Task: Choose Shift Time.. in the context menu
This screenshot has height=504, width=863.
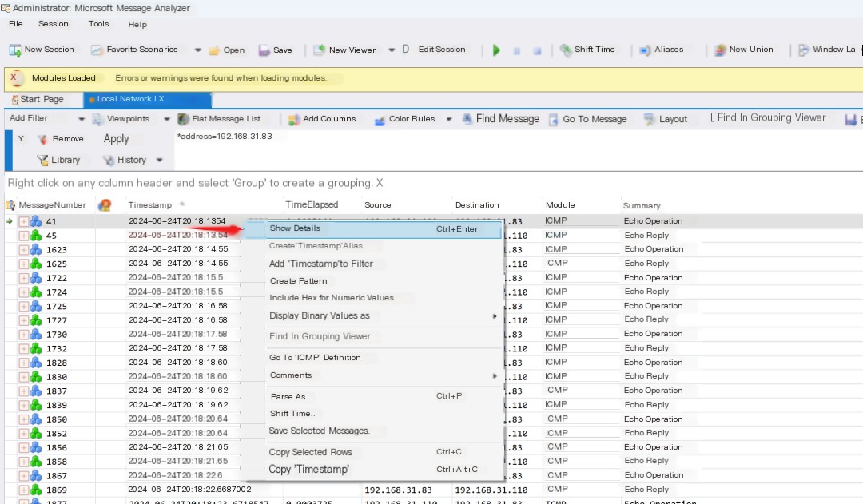Action: (292, 414)
